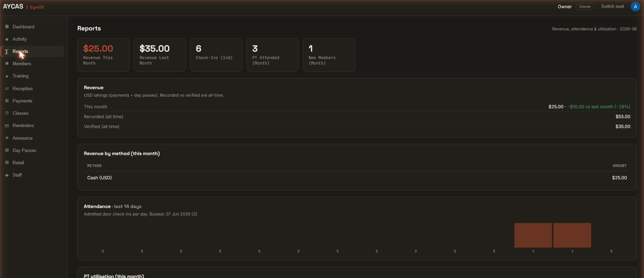This screenshot has height=278, width=644.
Task: Click the Activity sidebar icon
Action: (7, 39)
